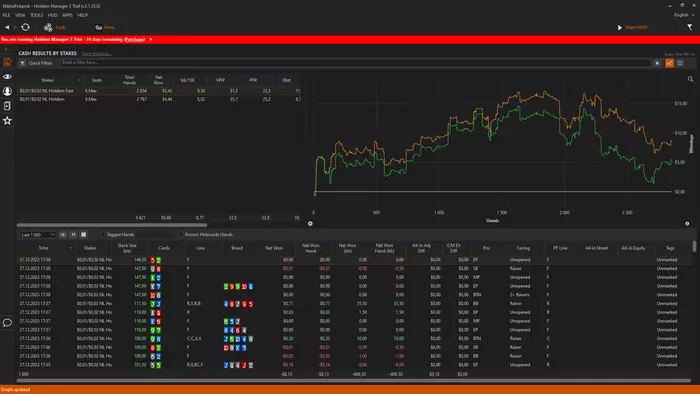700x394 pixels.
Task: Open the Hero player selector
Action: pyautogui.click(x=105, y=27)
